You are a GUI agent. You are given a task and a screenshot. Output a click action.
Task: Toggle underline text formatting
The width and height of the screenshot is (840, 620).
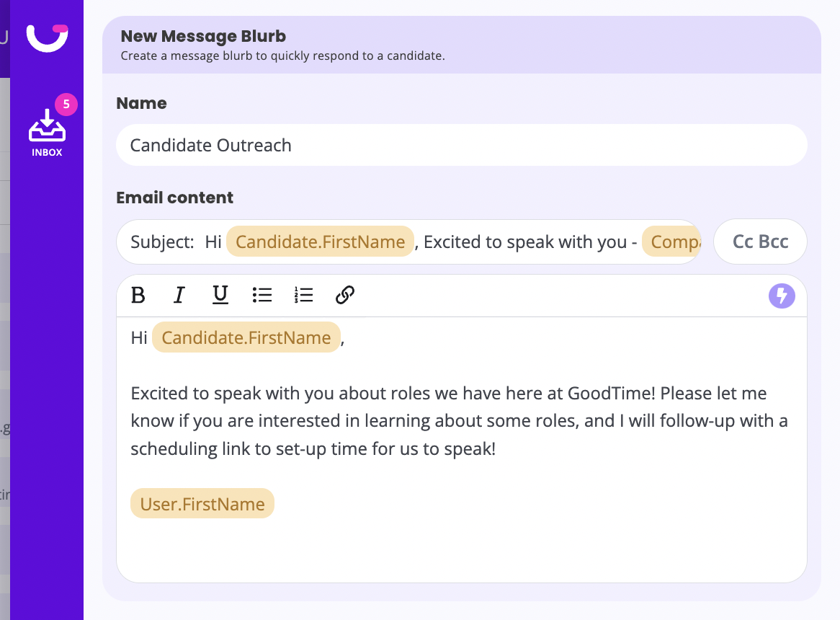[x=220, y=296]
